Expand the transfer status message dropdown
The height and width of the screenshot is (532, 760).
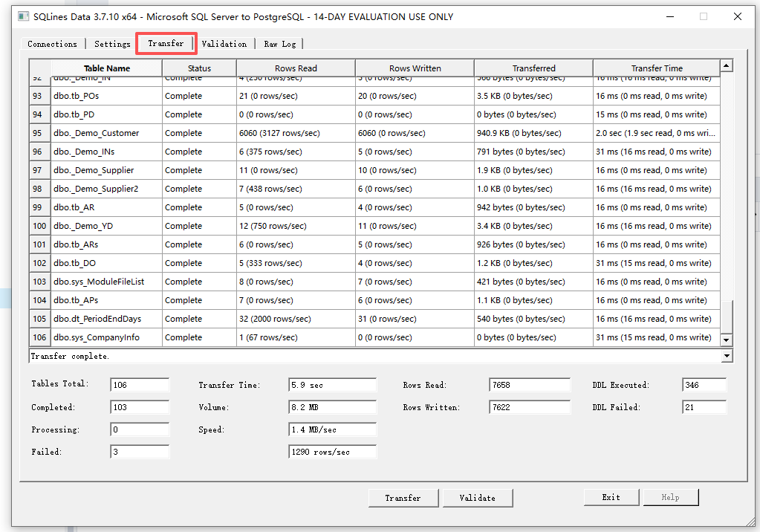pyautogui.click(x=726, y=355)
